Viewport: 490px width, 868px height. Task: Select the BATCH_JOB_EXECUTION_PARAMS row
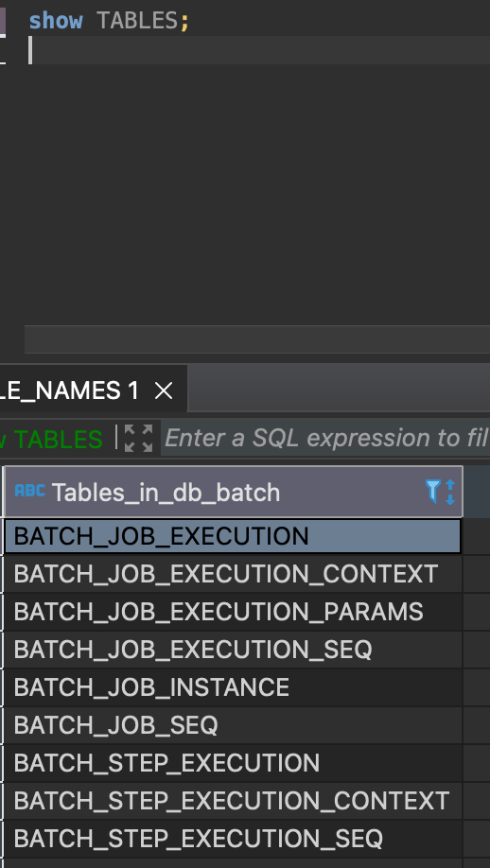pos(233,612)
